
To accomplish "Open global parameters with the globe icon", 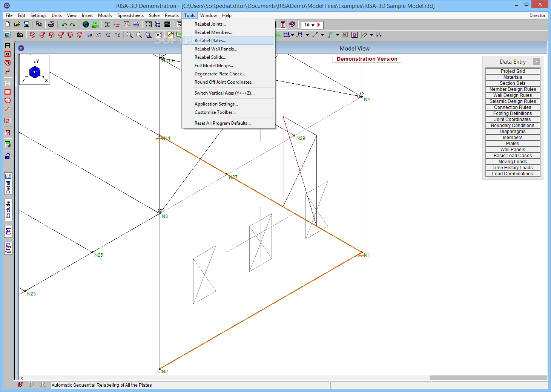I will click(86, 24).
